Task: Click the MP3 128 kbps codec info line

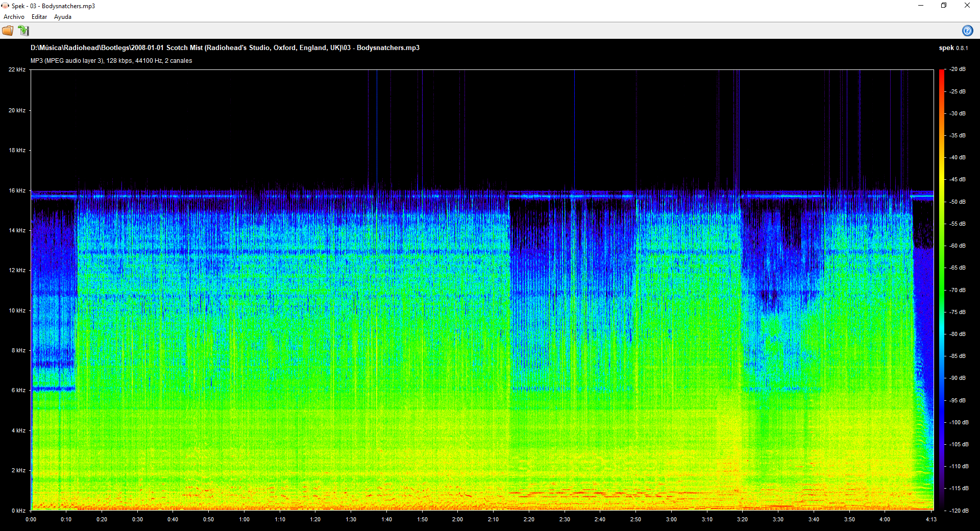Action: (111, 61)
